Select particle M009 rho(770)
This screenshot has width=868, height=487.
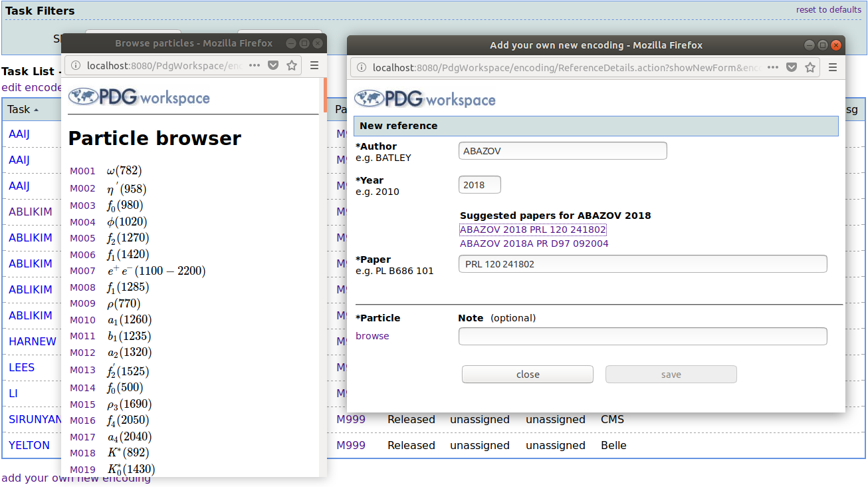83,304
